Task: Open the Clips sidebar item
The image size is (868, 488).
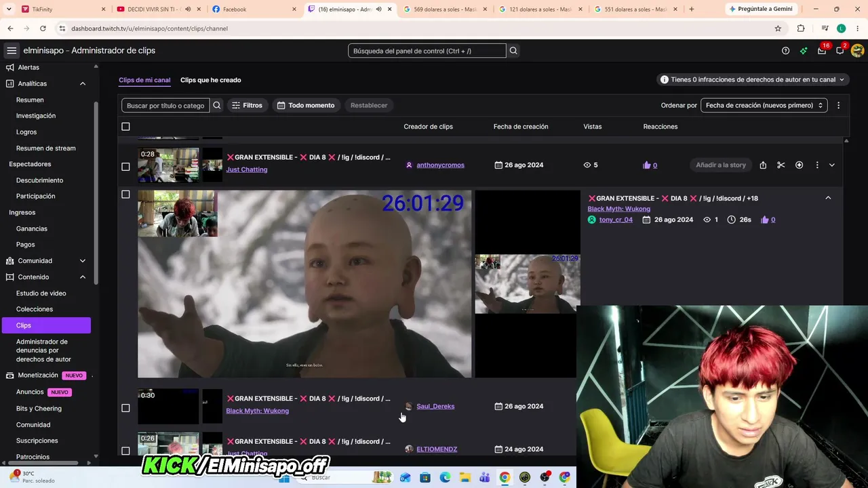Action: pyautogui.click(x=46, y=325)
